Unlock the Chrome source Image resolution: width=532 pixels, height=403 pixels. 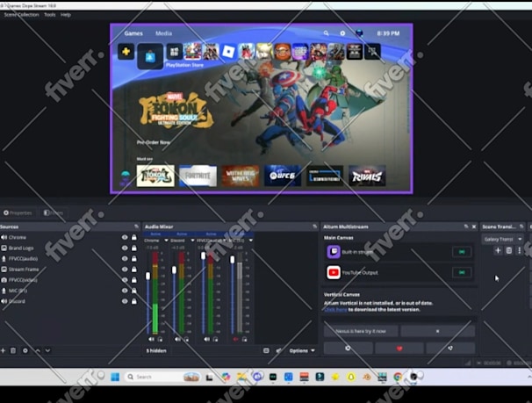pyautogui.click(x=134, y=237)
